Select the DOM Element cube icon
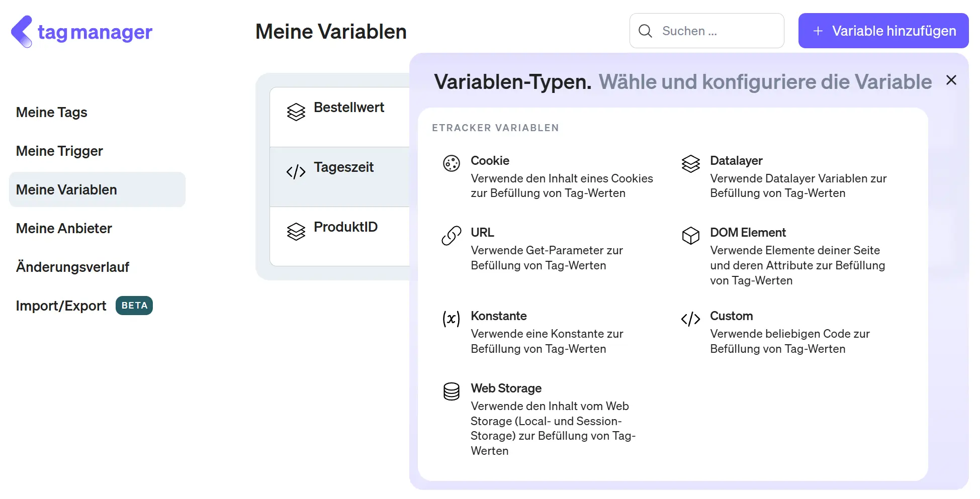 click(x=691, y=235)
